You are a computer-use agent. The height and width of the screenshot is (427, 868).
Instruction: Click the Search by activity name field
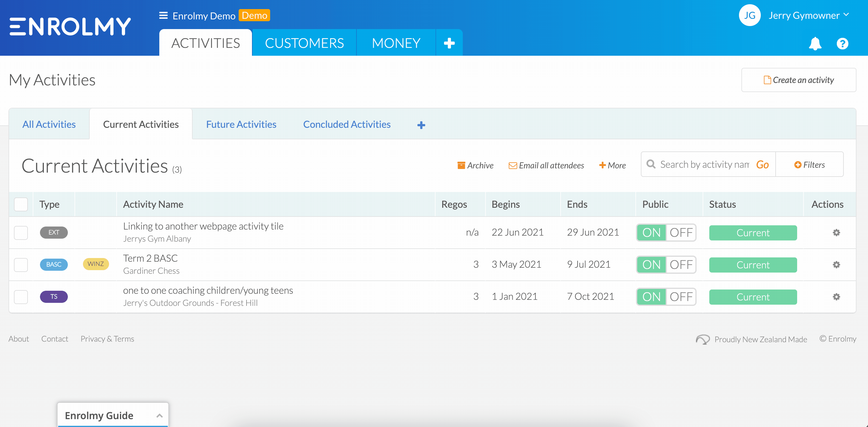point(704,164)
